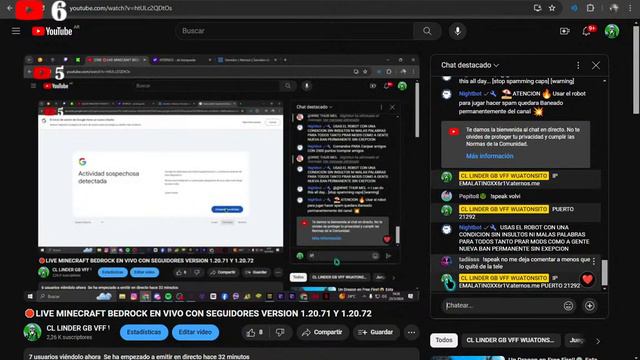The height and width of the screenshot is (360, 640).
Task: Open the emoji picker in chat input
Action: pyautogui.click(x=568, y=306)
